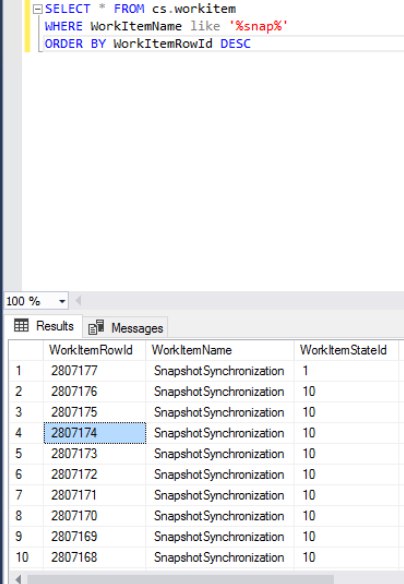Select cell 2807171 in results
The image size is (404, 584).
[x=95, y=495]
